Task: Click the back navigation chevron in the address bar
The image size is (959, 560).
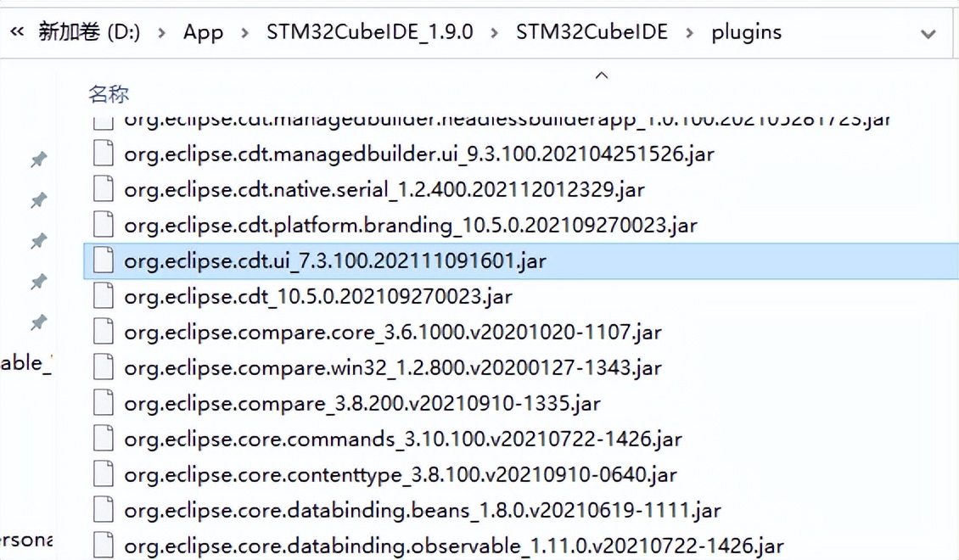Action: 17,30
